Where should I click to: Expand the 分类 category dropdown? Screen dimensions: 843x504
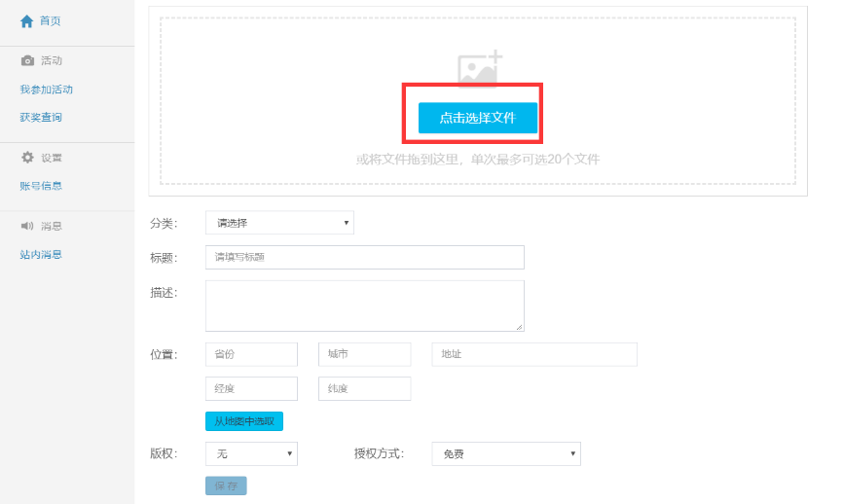pyautogui.click(x=279, y=223)
